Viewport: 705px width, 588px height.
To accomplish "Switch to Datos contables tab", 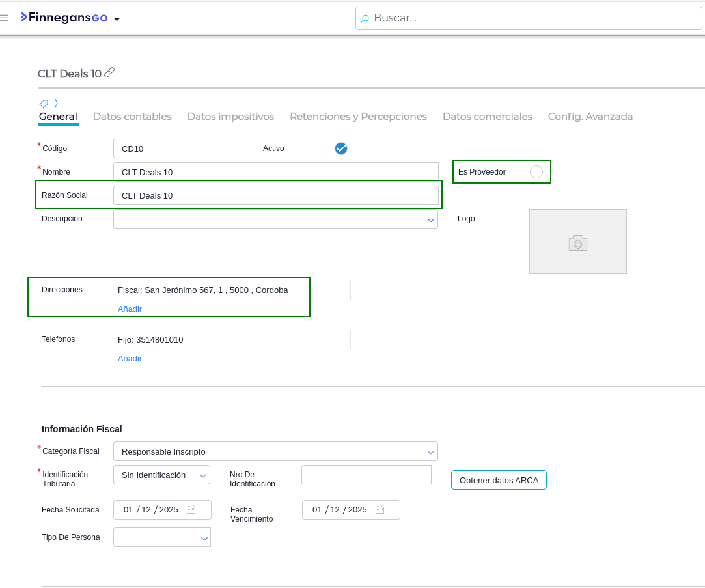I will click(x=132, y=117).
